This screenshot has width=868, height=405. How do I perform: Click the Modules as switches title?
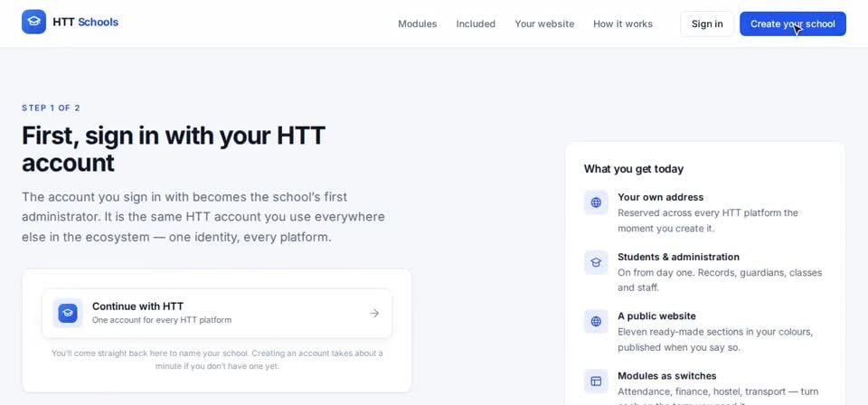[667, 376]
